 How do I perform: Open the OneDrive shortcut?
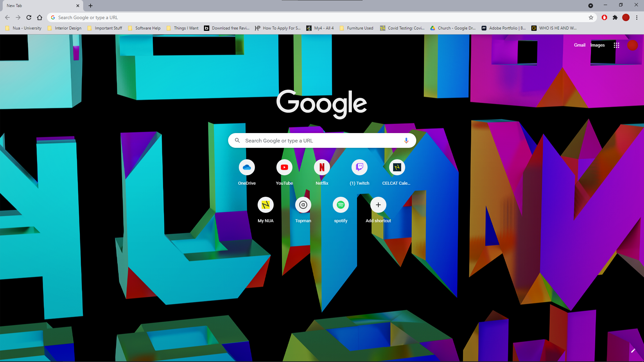[247, 173]
